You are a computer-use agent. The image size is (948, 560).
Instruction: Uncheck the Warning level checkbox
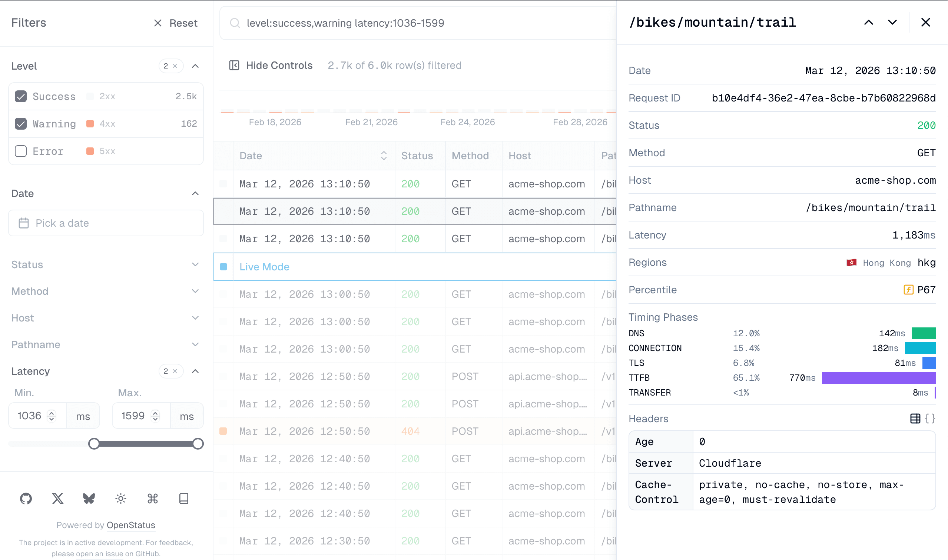21,124
